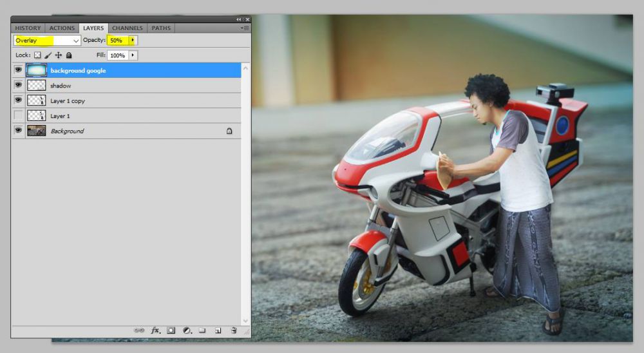644x353 pixels.
Task: Click the Delete Layer trash icon
Action: coord(234,330)
